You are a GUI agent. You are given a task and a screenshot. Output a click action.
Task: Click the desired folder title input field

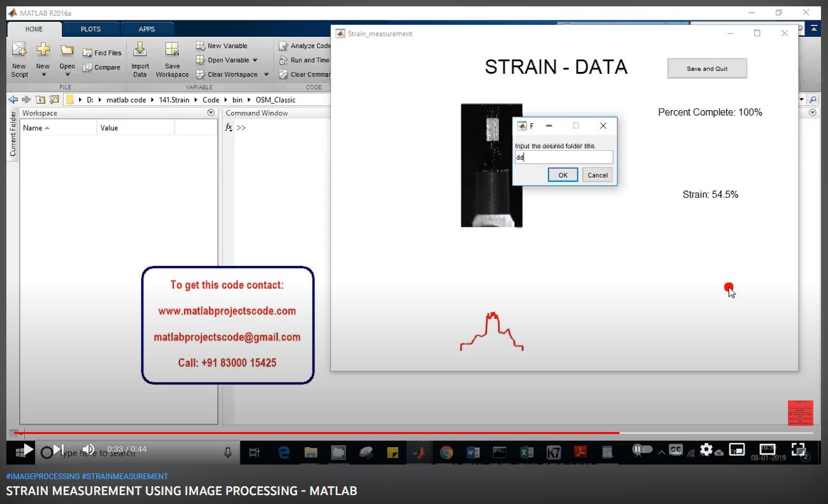564,157
